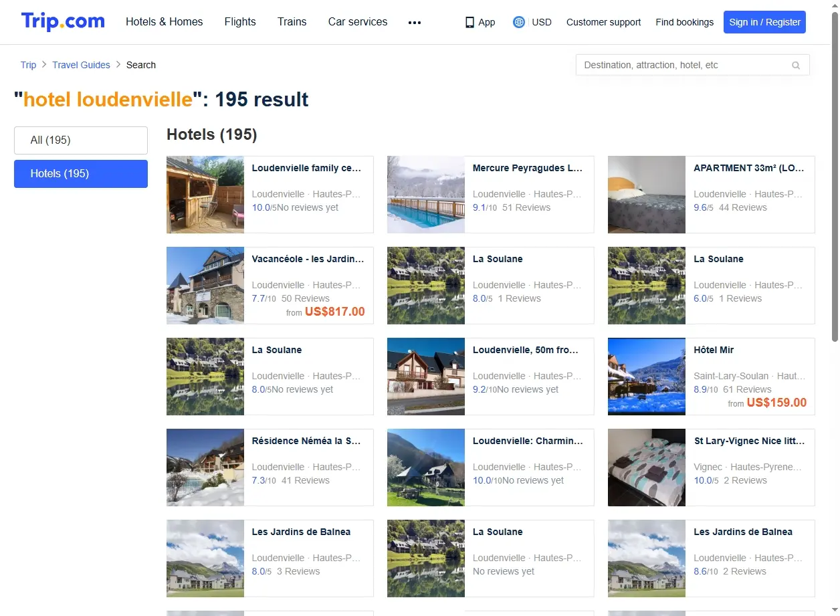Click the 61 Reviews text

pos(747,389)
